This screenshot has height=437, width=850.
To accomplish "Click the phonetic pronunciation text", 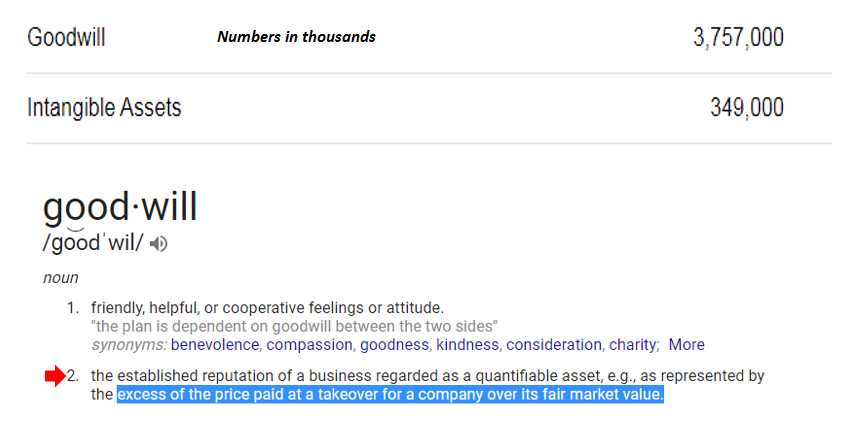I will (93, 244).
